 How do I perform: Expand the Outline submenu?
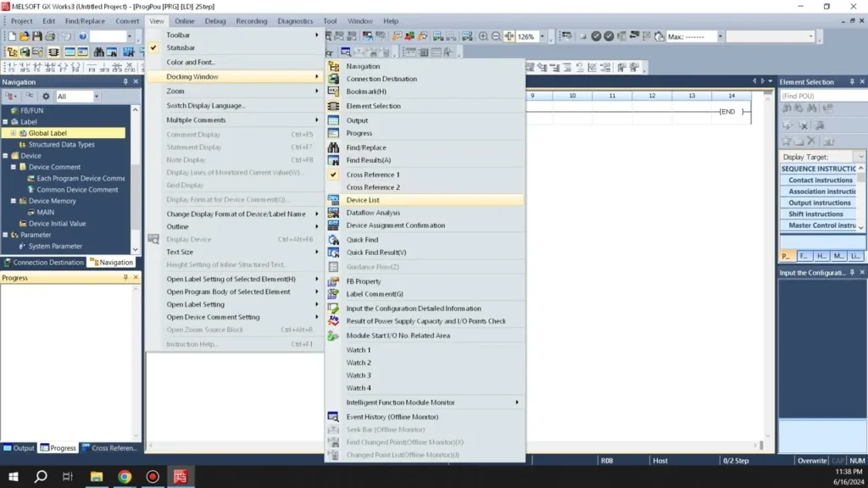[x=236, y=226]
